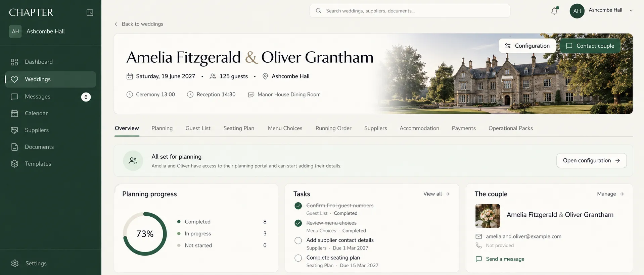Click the 73% planning progress ring

click(145, 234)
